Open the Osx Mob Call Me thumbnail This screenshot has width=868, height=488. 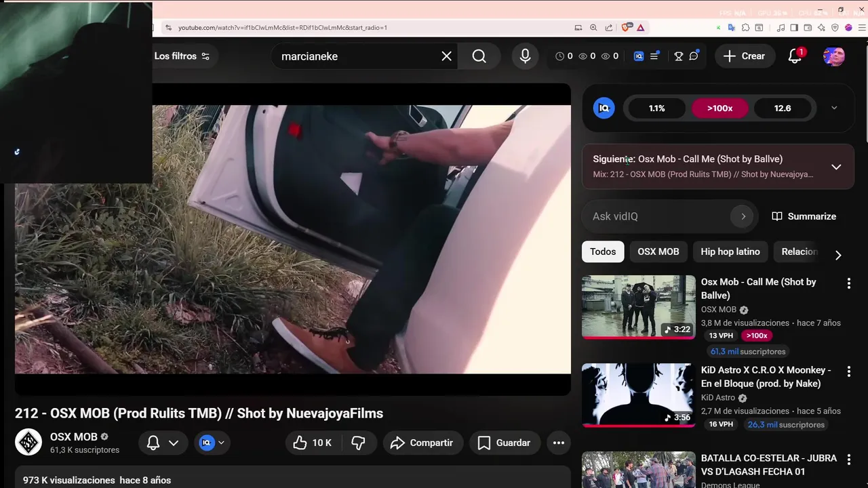[639, 307]
